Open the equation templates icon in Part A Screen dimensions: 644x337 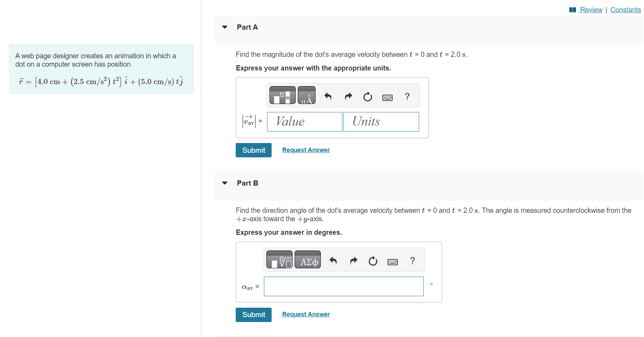coord(282,95)
